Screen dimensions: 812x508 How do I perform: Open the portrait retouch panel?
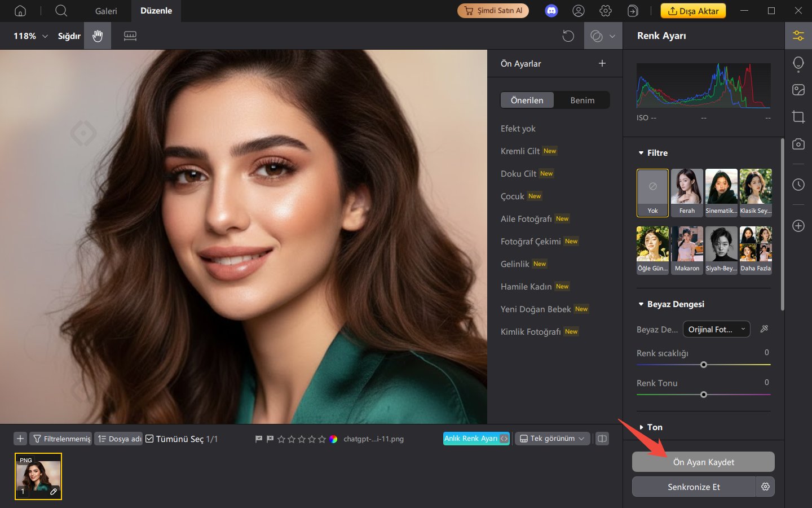(x=798, y=63)
